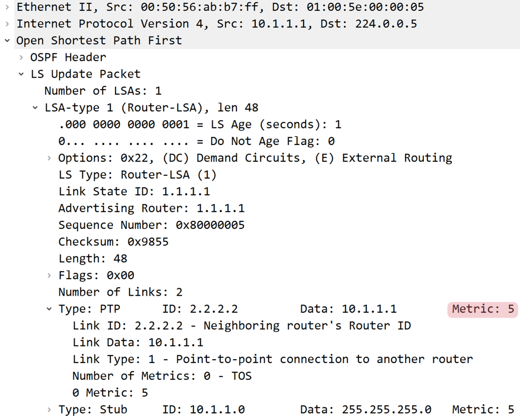Select the LS Age seconds field

tap(200, 124)
